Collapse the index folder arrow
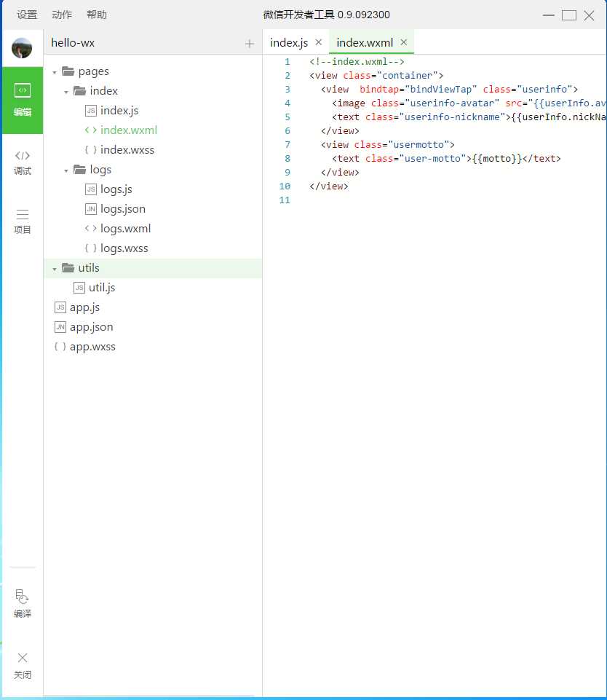Image resolution: width=607 pixels, height=700 pixels. click(66, 92)
